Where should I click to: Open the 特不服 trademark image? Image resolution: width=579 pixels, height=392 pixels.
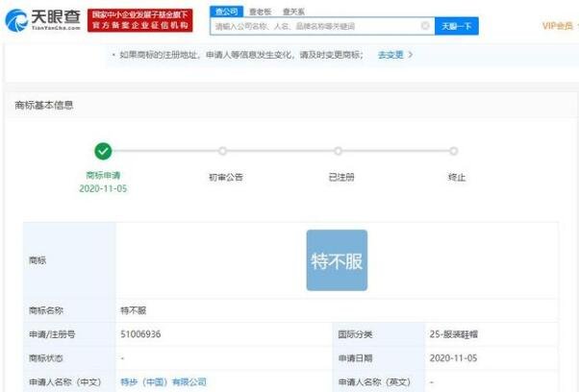[x=337, y=260]
